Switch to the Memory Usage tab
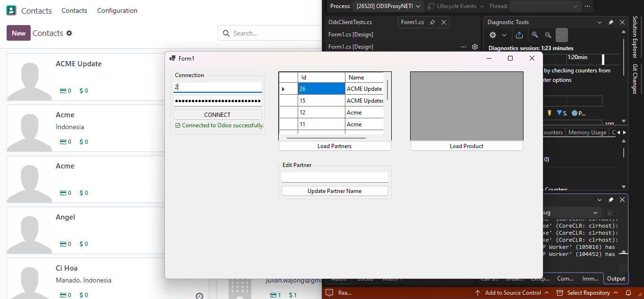 (x=587, y=132)
